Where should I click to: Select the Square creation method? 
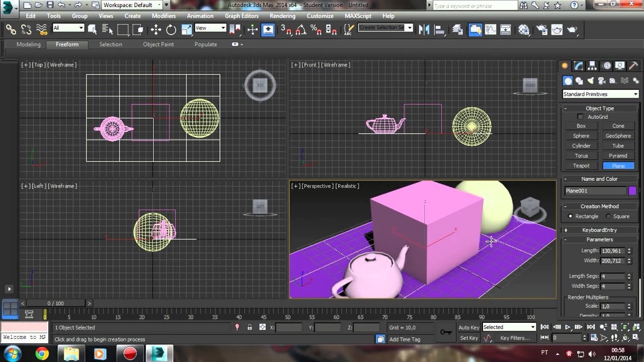click(x=608, y=216)
